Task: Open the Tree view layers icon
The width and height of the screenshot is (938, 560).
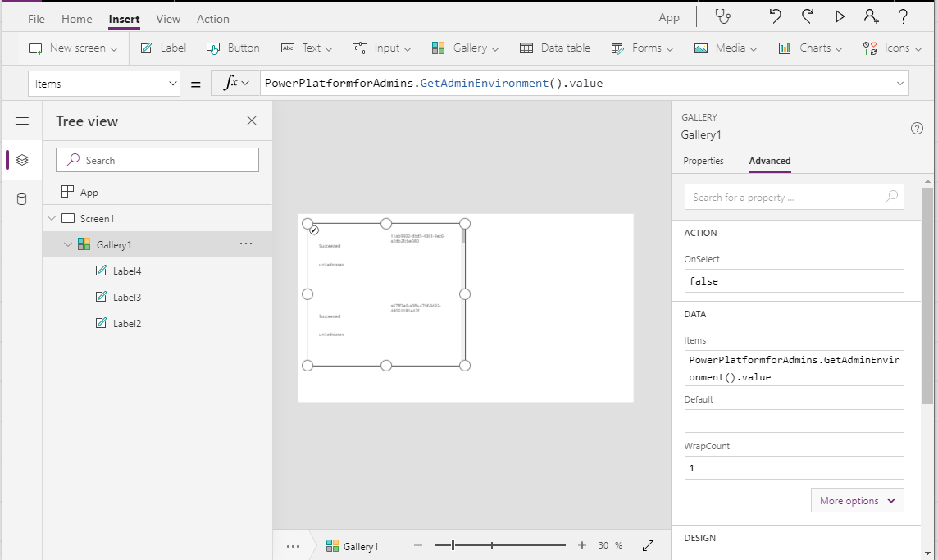Action: click(22, 160)
